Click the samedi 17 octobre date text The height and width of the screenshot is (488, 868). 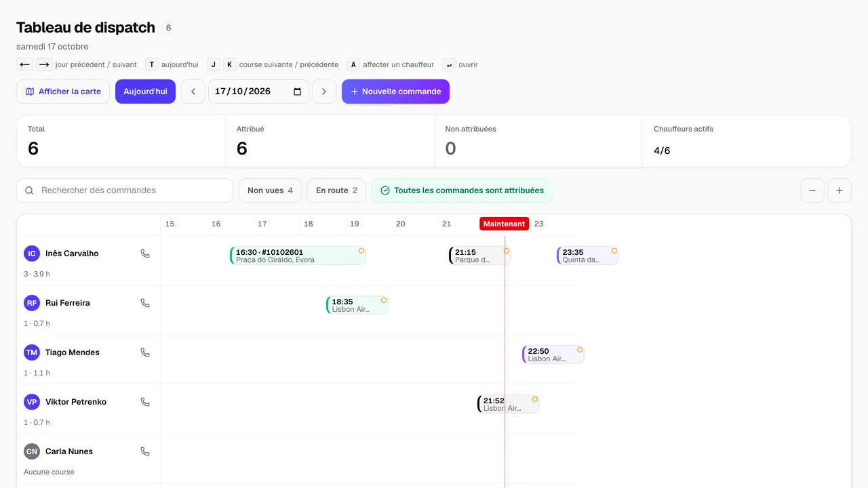click(x=52, y=47)
